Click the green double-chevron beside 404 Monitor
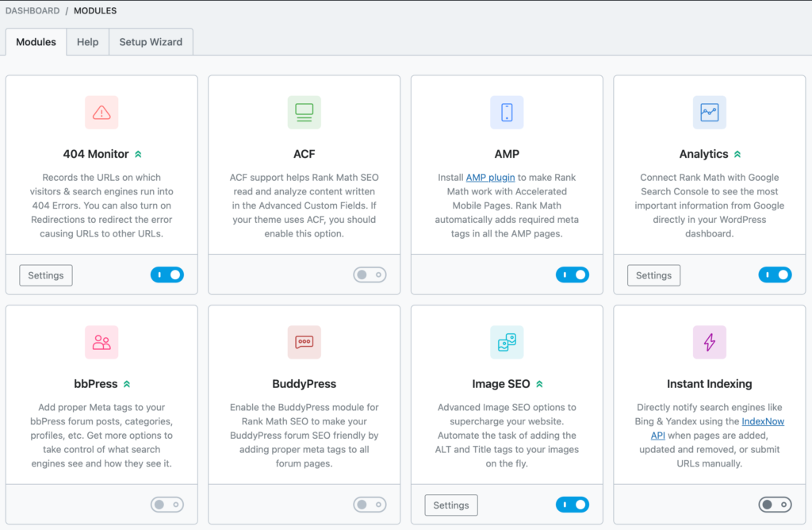812x530 pixels. pyautogui.click(x=138, y=154)
